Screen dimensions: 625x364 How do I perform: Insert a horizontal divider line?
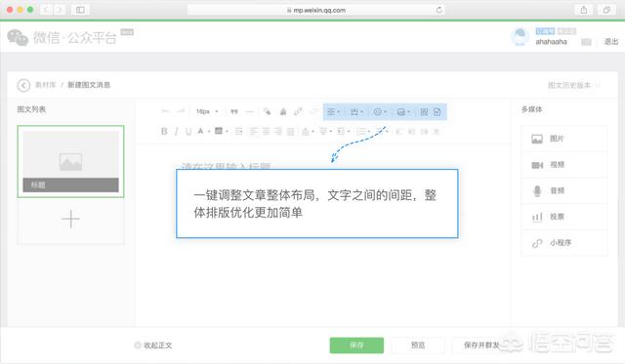(x=250, y=112)
